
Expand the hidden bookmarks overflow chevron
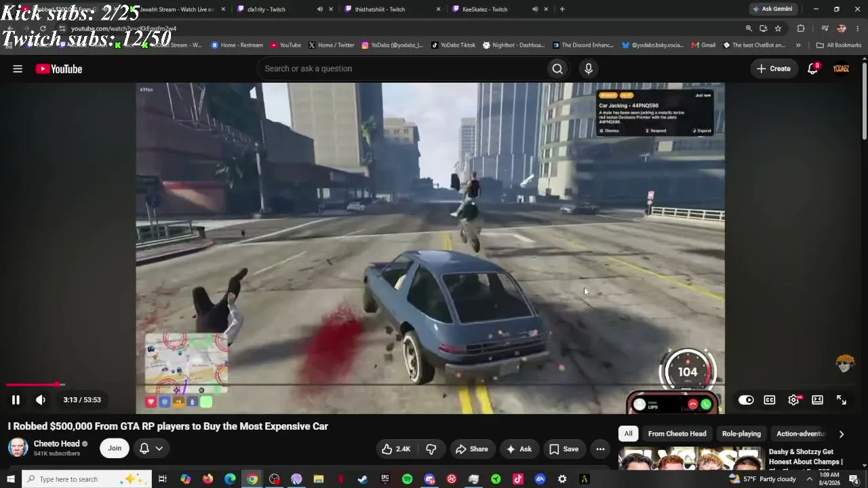(x=798, y=45)
